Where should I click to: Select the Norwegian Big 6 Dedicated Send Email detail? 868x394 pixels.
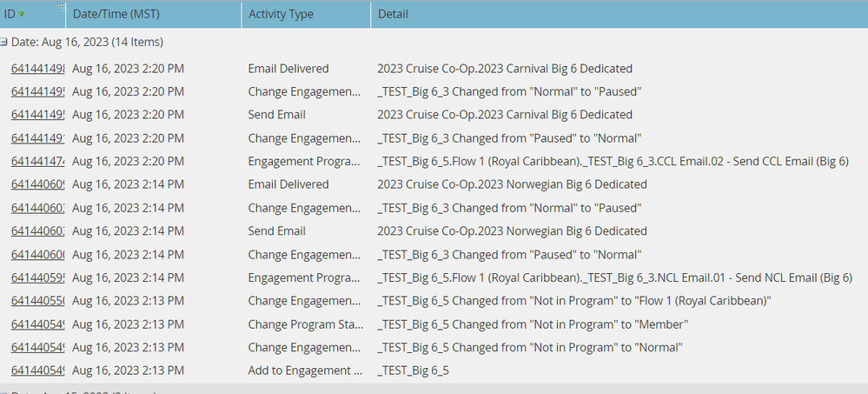tap(512, 230)
